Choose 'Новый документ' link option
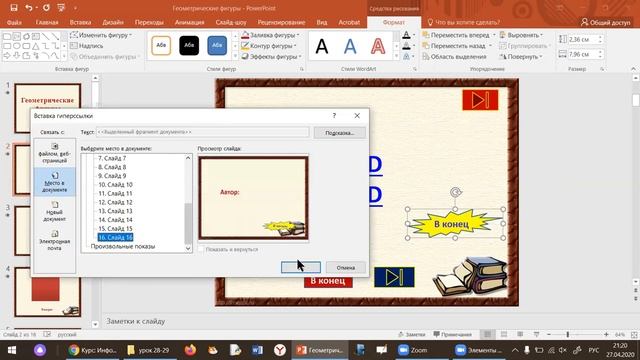 click(54, 211)
